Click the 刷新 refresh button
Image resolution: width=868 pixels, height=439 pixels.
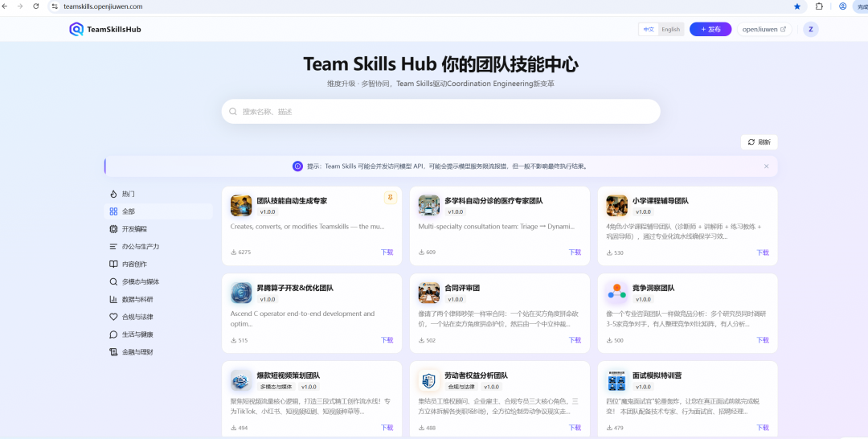tap(759, 142)
